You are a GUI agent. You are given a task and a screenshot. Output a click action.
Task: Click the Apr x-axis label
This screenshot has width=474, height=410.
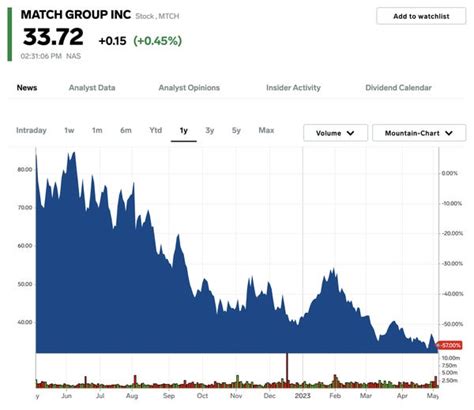click(x=402, y=396)
